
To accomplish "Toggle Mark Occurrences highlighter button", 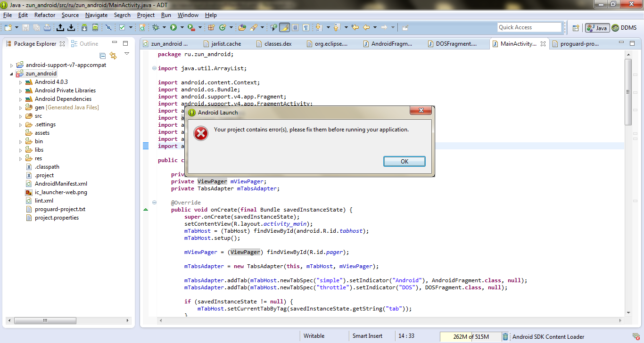I will (x=285, y=28).
